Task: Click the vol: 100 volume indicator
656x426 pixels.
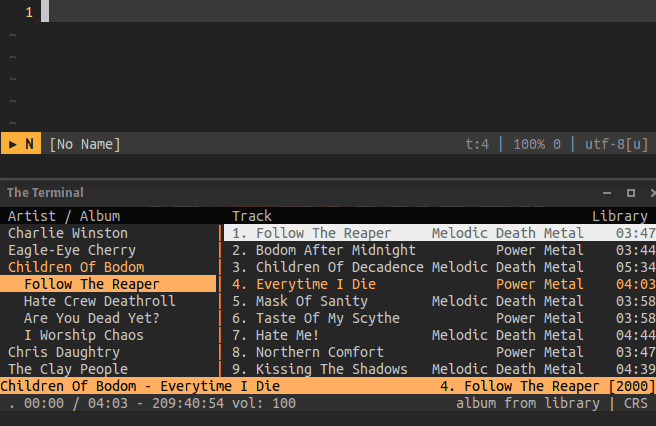Action: pyautogui.click(x=264, y=403)
